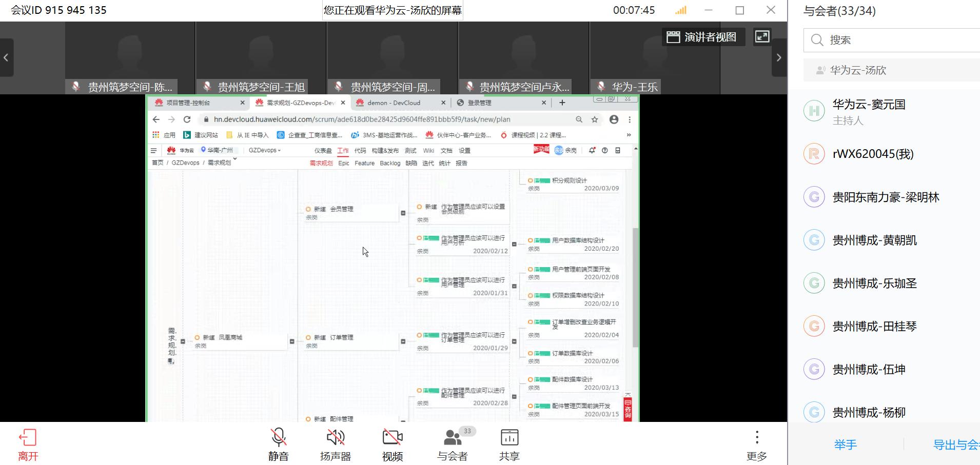Open the 仪表盘 dashboard menu

point(323,150)
